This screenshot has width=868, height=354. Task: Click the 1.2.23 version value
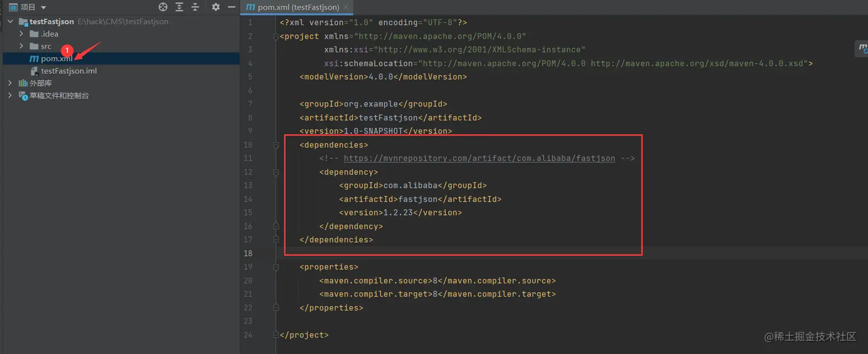[398, 212]
